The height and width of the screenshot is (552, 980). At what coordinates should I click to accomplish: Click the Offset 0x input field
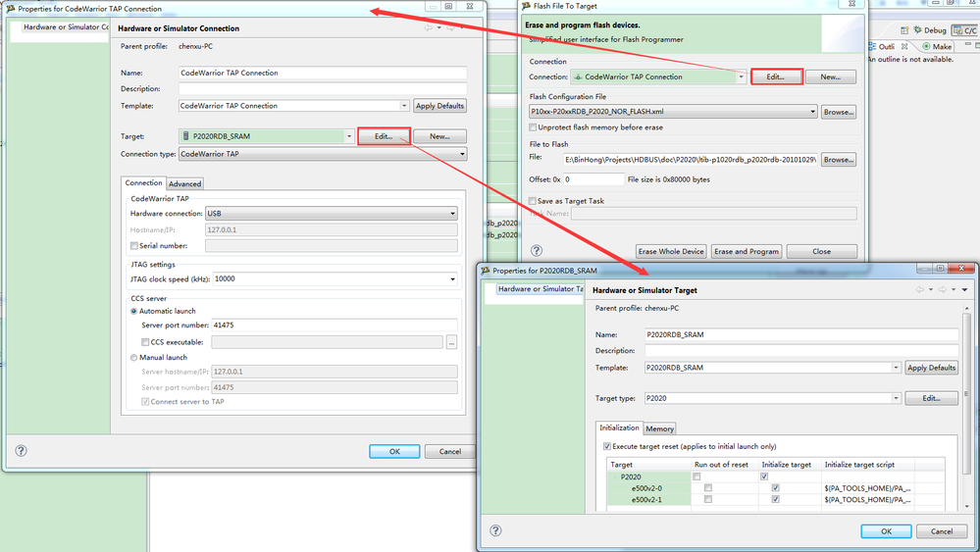coord(593,179)
